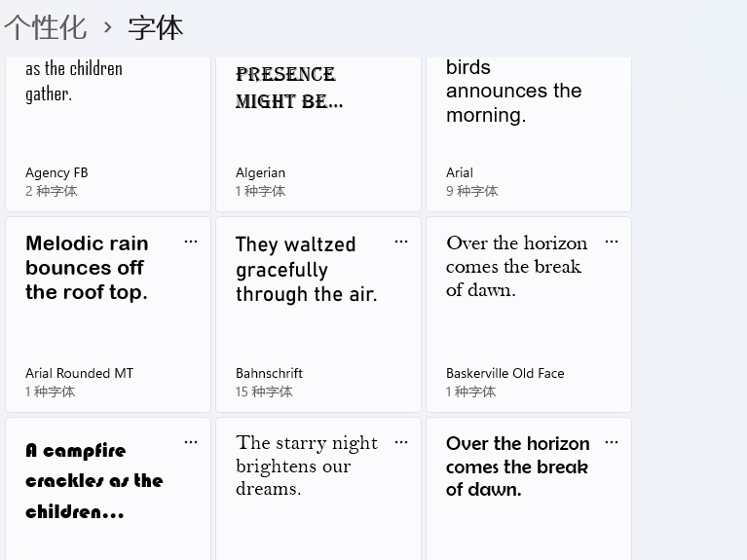Click the breadcrumb chevron separator
747x560 pixels.
[108, 27]
